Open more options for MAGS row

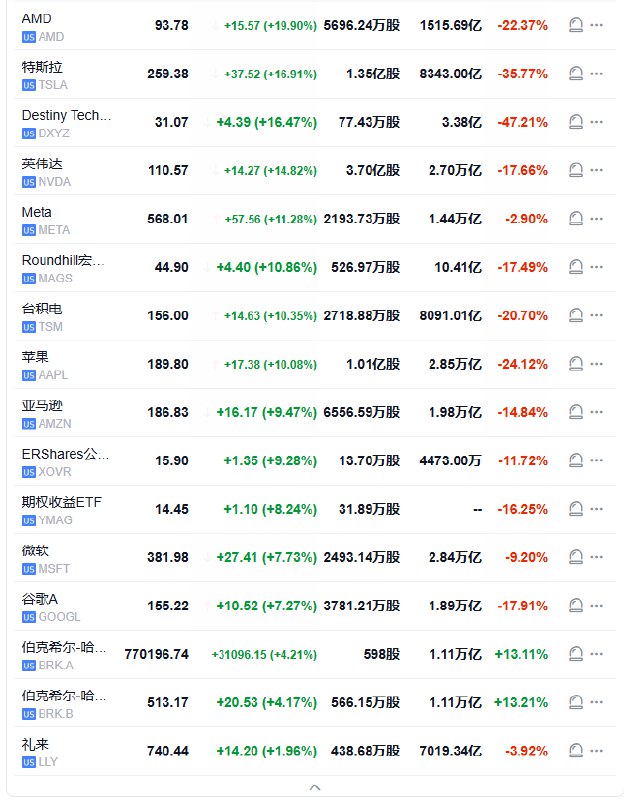[x=596, y=267]
